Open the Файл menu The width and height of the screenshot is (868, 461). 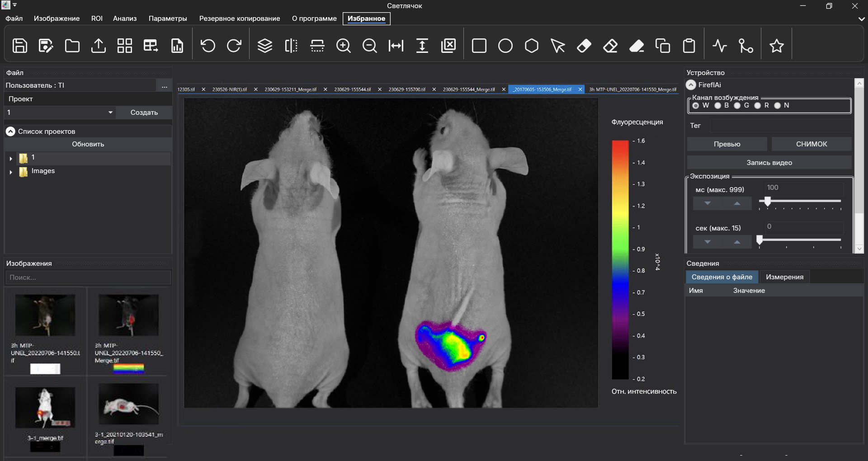tap(14, 19)
